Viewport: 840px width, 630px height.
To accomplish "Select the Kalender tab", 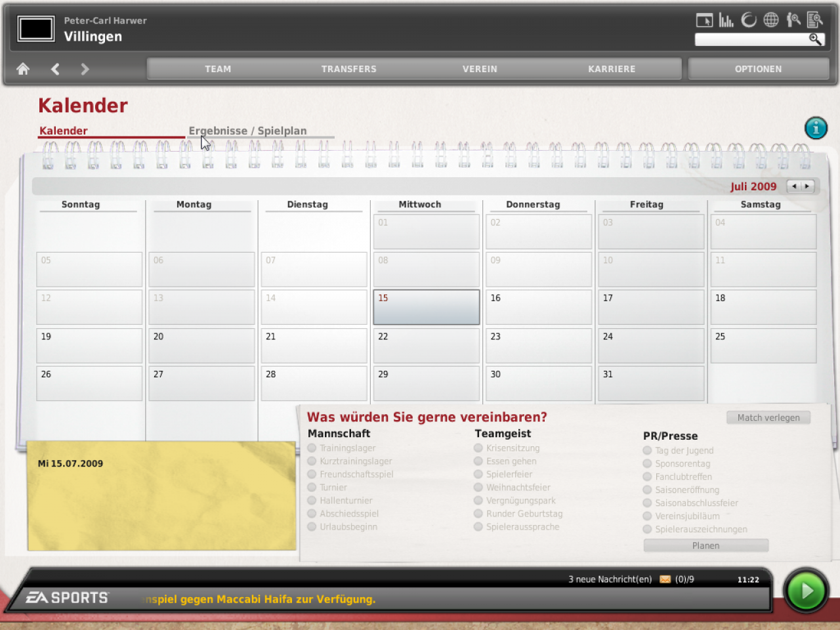I will click(64, 131).
